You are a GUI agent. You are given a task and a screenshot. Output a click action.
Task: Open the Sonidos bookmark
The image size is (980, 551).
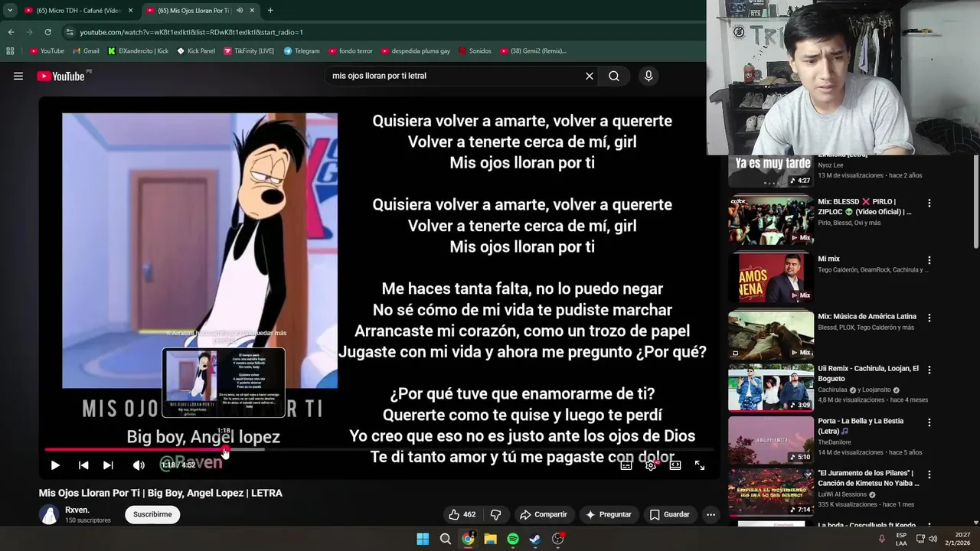pyautogui.click(x=475, y=51)
